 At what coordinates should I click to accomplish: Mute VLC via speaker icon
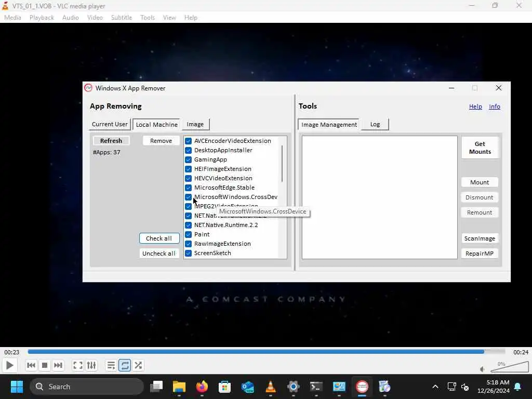[483, 369]
